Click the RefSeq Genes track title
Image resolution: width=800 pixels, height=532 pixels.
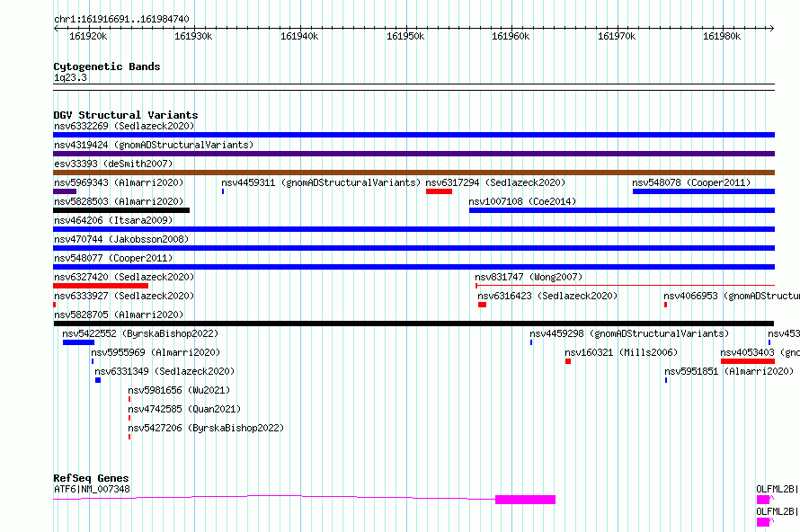coord(91,478)
